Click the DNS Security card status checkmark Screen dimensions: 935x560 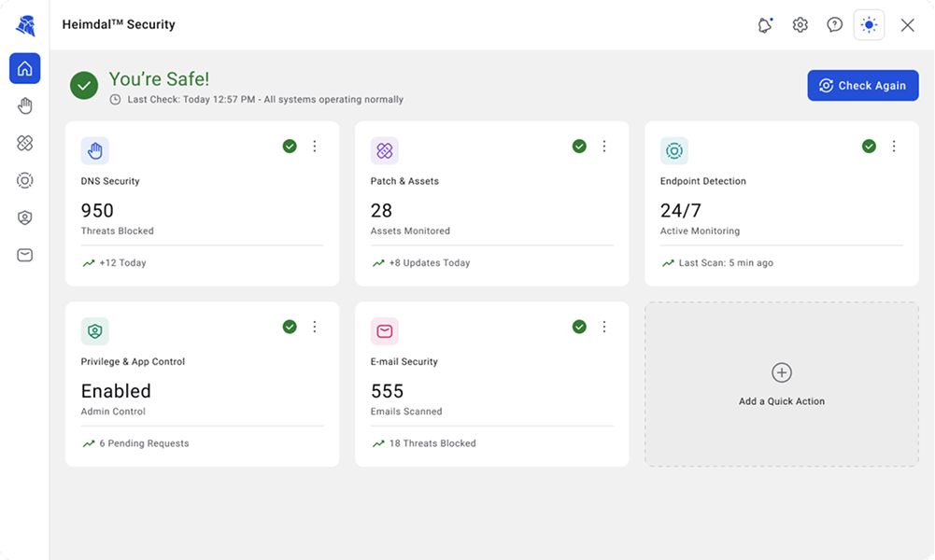pyautogui.click(x=290, y=146)
